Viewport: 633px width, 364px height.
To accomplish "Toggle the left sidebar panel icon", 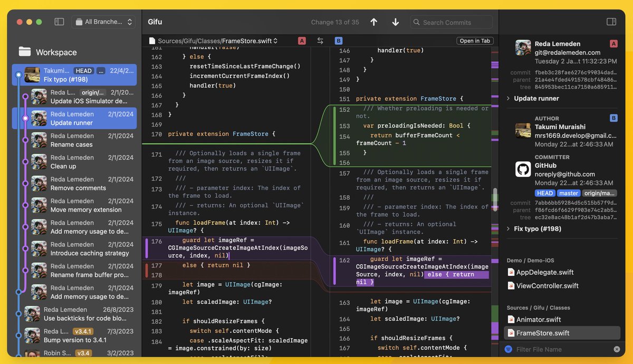I will point(59,22).
